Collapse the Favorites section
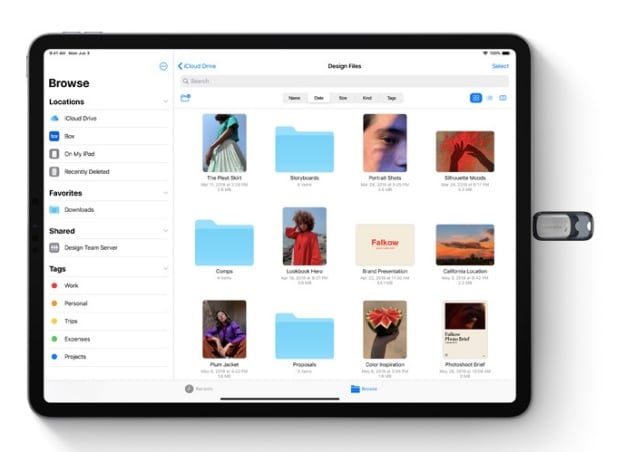This screenshot has height=452, width=625. tap(166, 193)
